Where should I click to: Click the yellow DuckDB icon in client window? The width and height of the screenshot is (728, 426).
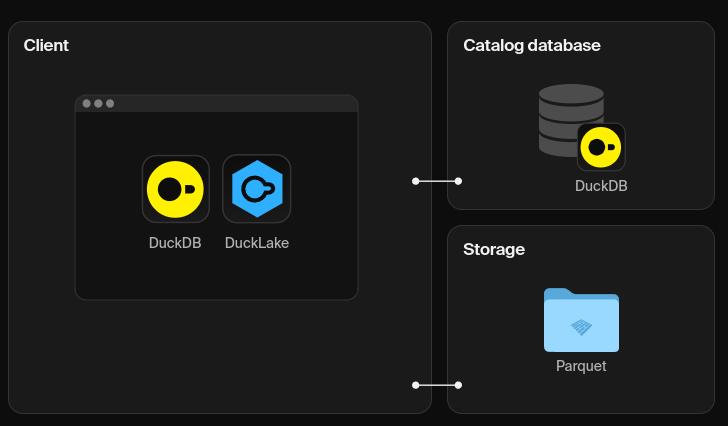tap(176, 189)
